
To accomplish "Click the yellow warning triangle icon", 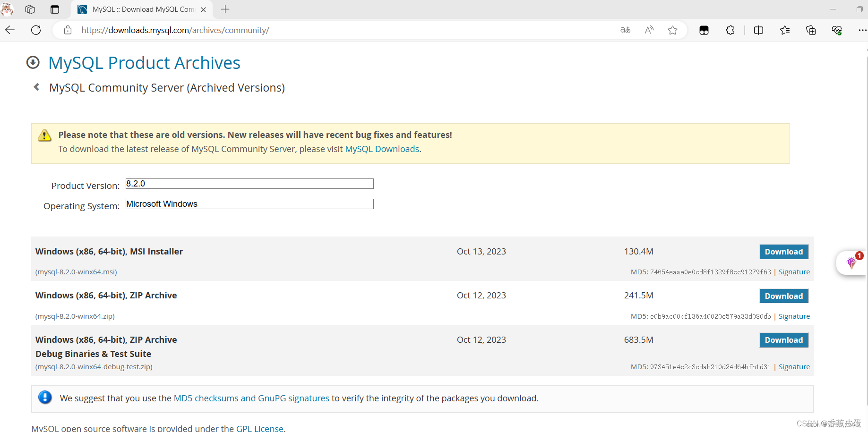I will click(44, 136).
